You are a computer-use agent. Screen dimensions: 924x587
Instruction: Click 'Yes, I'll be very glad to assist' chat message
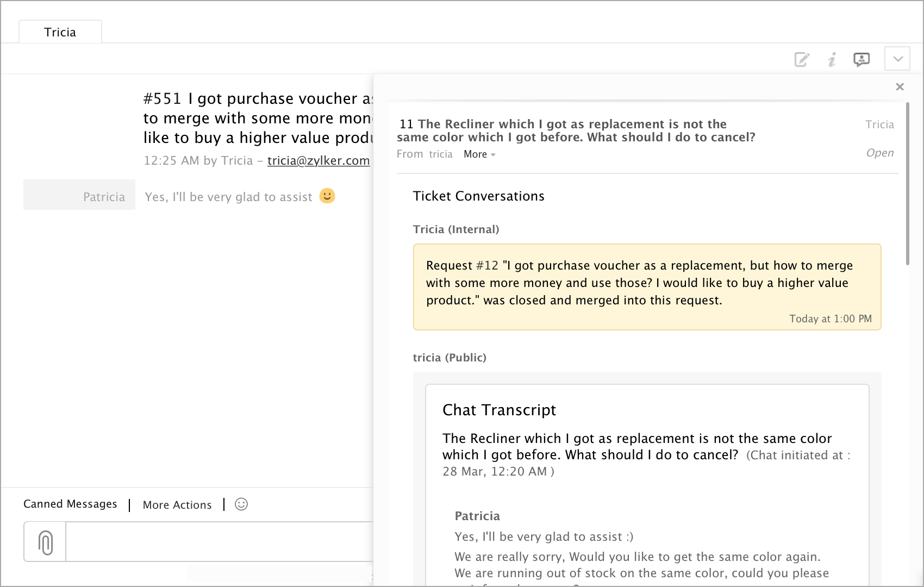(228, 197)
